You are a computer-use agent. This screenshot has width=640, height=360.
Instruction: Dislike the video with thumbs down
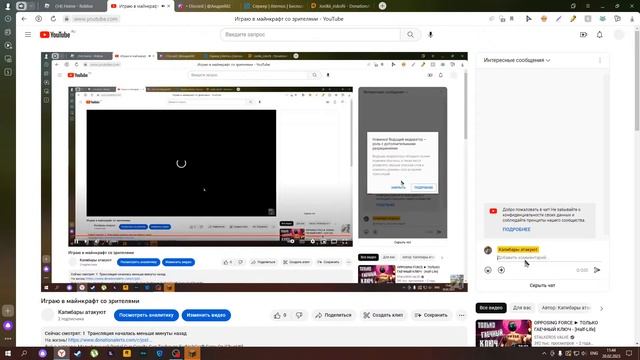[x=299, y=315]
